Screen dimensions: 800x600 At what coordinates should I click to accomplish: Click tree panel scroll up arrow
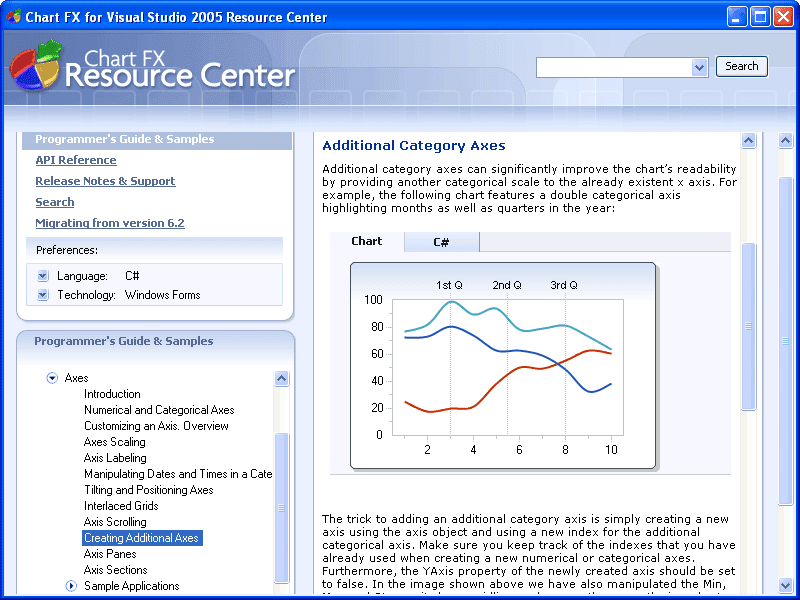[x=282, y=378]
